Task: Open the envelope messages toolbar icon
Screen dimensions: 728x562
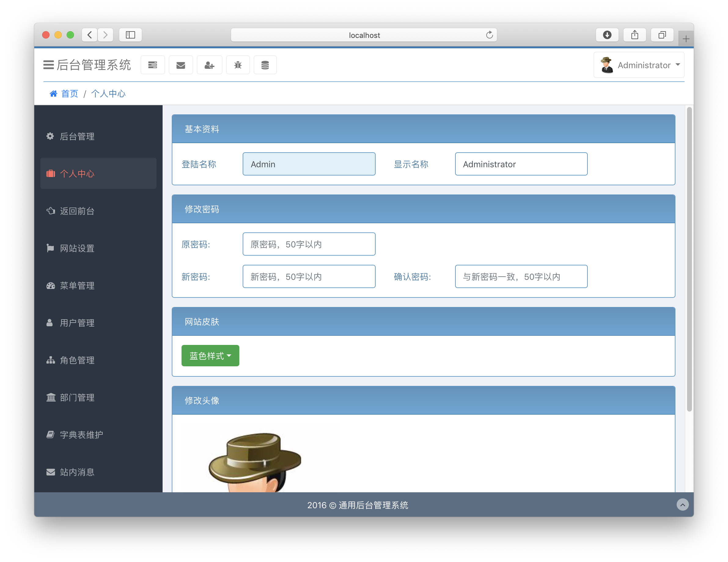Action: 181,65
